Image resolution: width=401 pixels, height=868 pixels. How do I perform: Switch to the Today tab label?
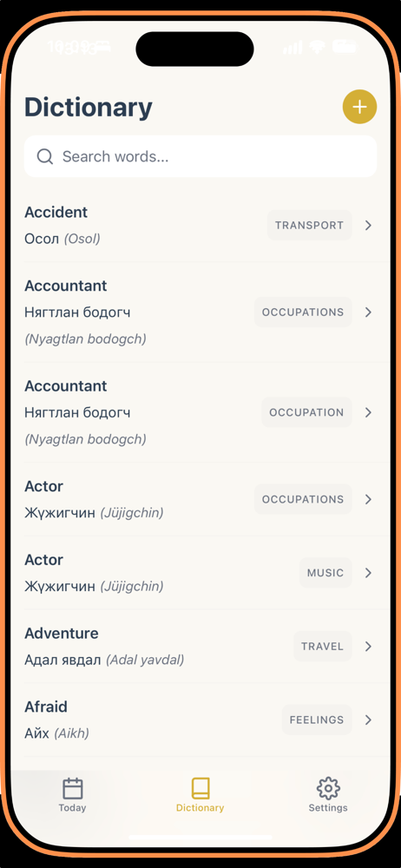coord(73,807)
